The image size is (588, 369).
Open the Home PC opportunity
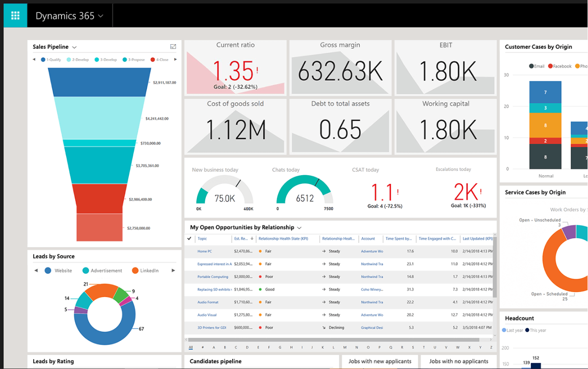[205, 251]
